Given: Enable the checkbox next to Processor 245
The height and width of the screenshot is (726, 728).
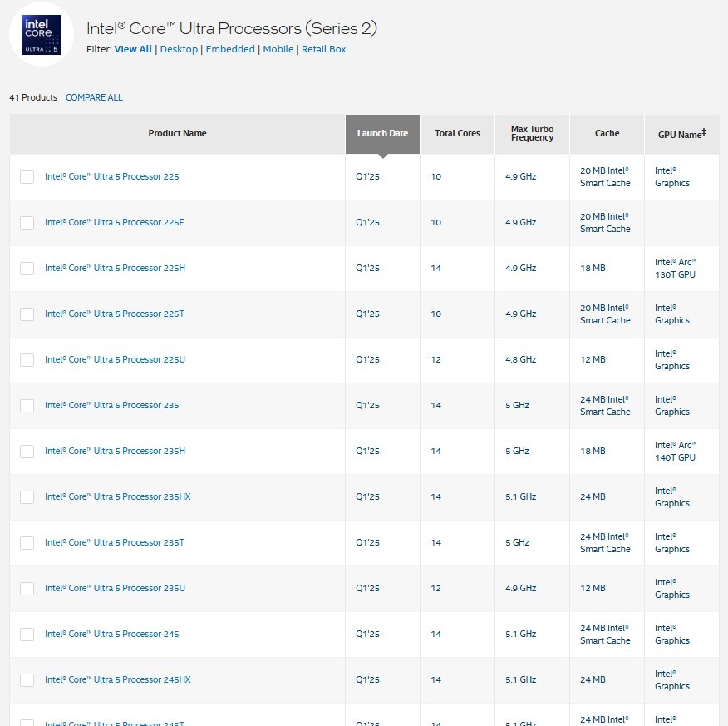Looking at the screenshot, I should coord(27,635).
